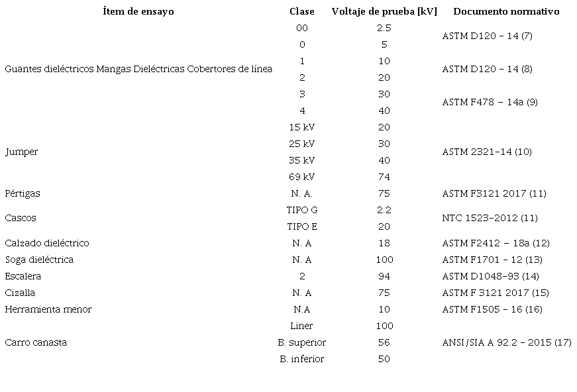Click the 'Documento normativo' column header

tap(506, 11)
